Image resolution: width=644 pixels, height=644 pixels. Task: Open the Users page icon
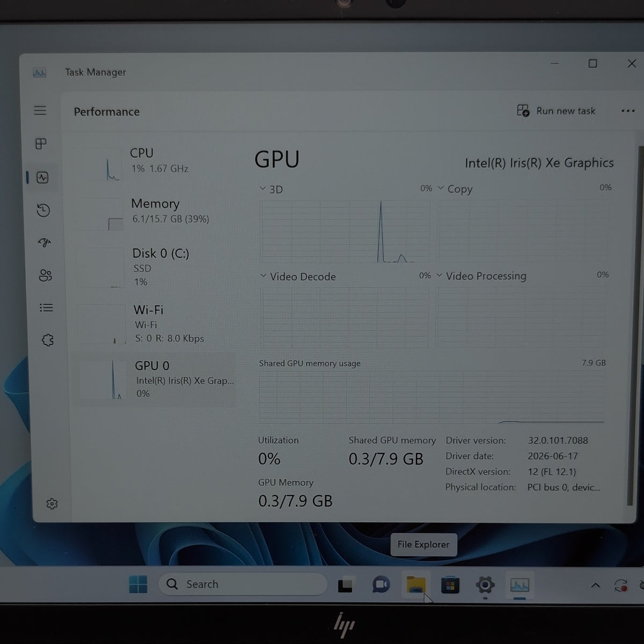click(x=46, y=275)
